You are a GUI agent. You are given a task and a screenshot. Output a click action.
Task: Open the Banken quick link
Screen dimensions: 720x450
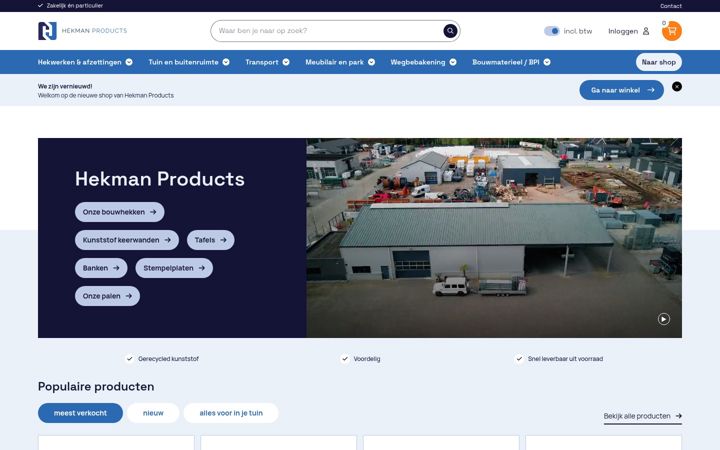(101, 268)
